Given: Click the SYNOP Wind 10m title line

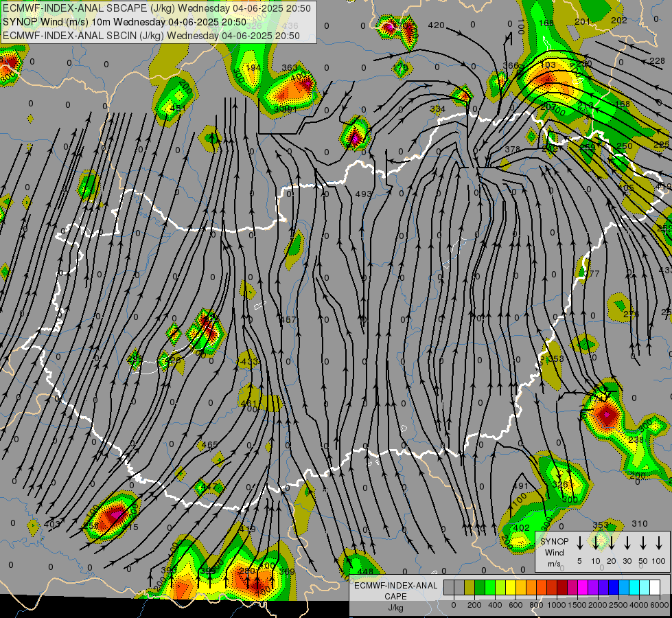Looking at the screenshot, I should [124, 22].
